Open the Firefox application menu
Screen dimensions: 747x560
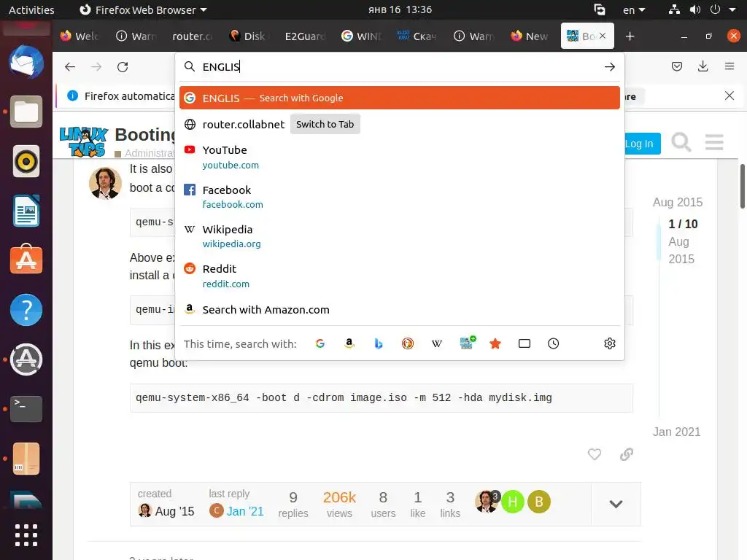coord(729,66)
